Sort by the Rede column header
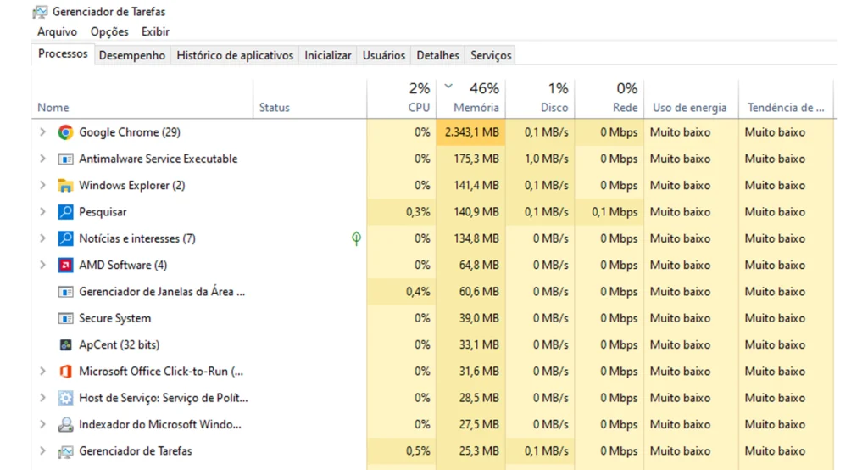868x470 pixels. [x=609, y=98]
